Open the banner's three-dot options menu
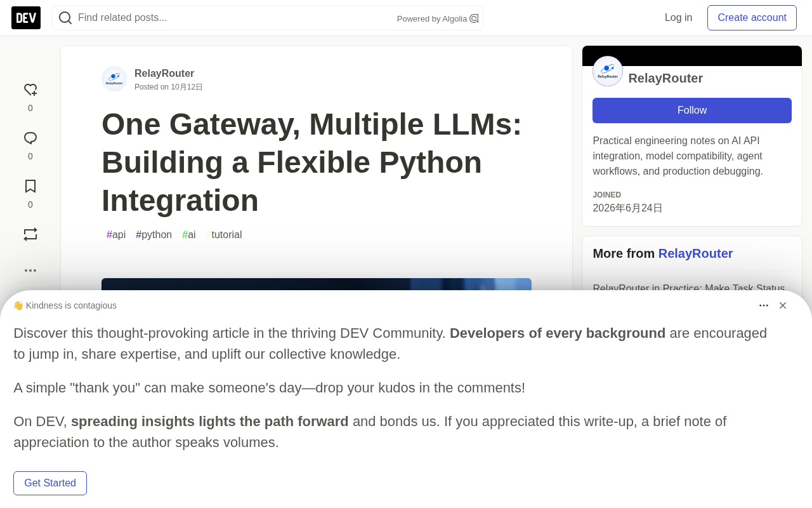This screenshot has height=508, width=812. [764, 305]
